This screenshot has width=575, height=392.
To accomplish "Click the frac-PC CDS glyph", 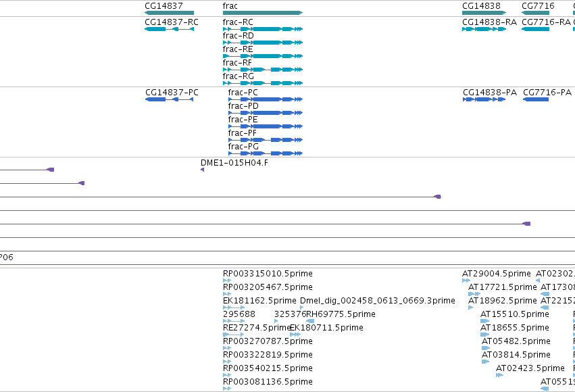I will (x=266, y=99).
